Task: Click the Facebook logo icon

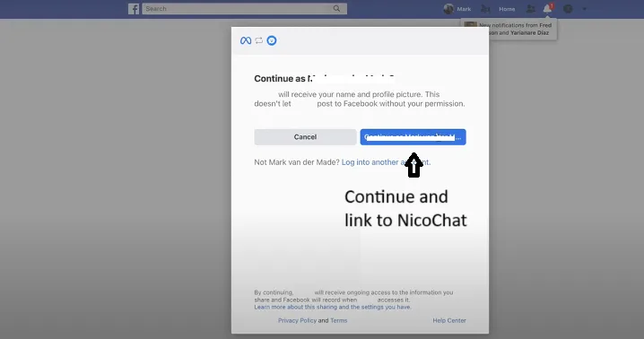Action: click(134, 9)
